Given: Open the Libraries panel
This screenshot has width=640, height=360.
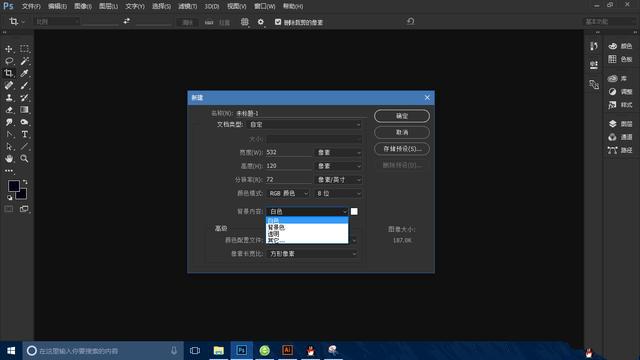Looking at the screenshot, I should coord(618,78).
